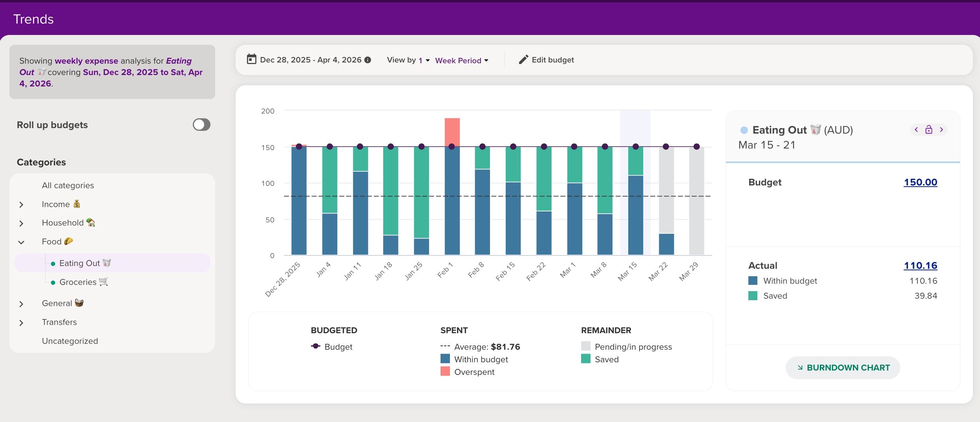Click the budget point above Mar 22

tap(666, 147)
